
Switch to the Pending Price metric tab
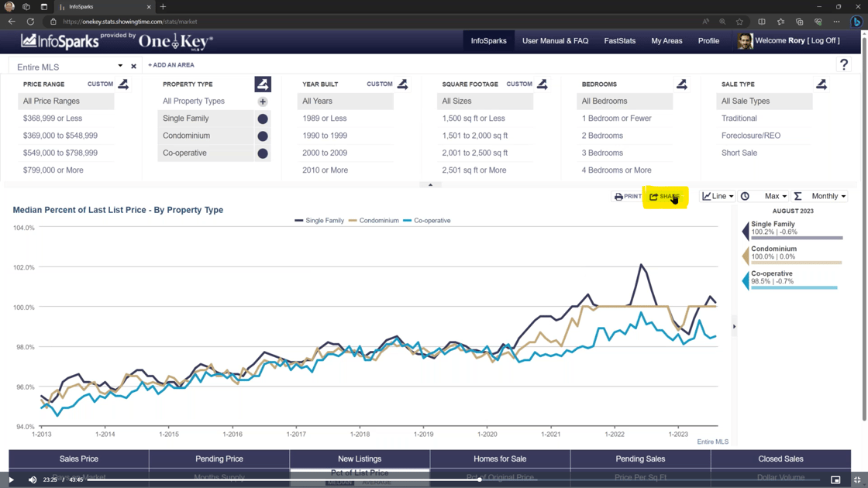[x=219, y=459]
